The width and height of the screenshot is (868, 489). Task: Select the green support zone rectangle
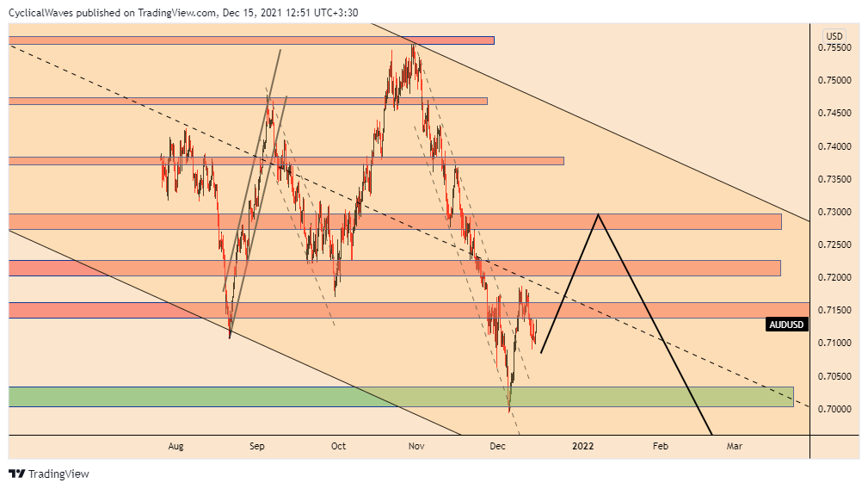[x=402, y=397]
